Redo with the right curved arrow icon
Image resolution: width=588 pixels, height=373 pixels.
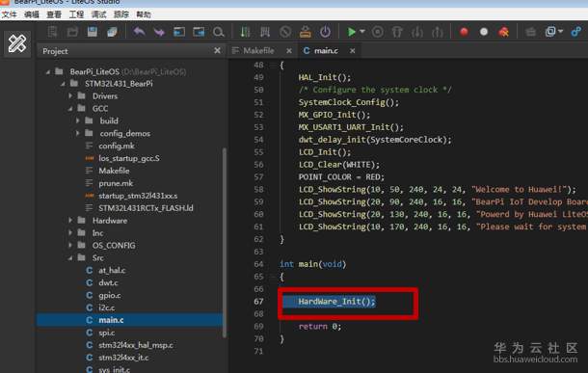click(159, 32)
